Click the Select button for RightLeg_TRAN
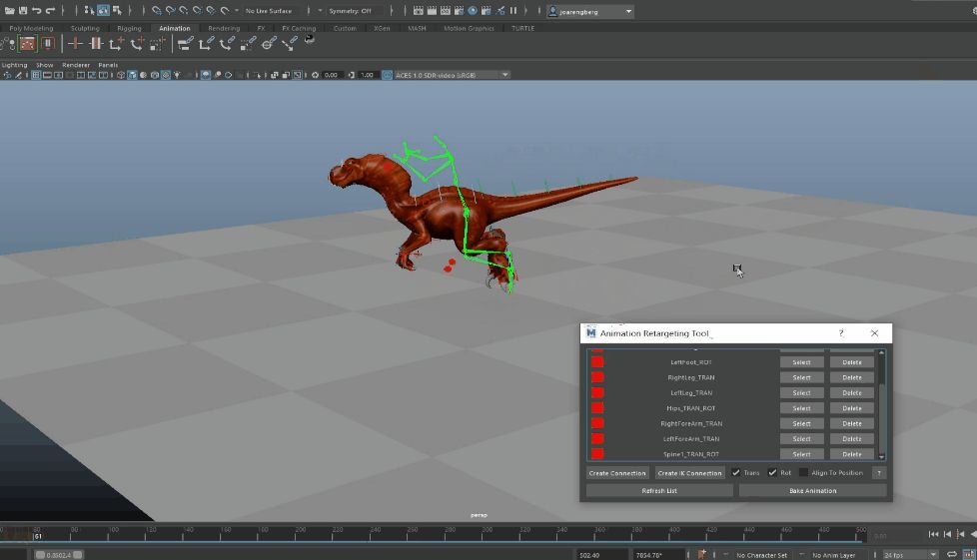Image resolution: width=977 pixels, height=560 pixels. (x=801, y=377)
